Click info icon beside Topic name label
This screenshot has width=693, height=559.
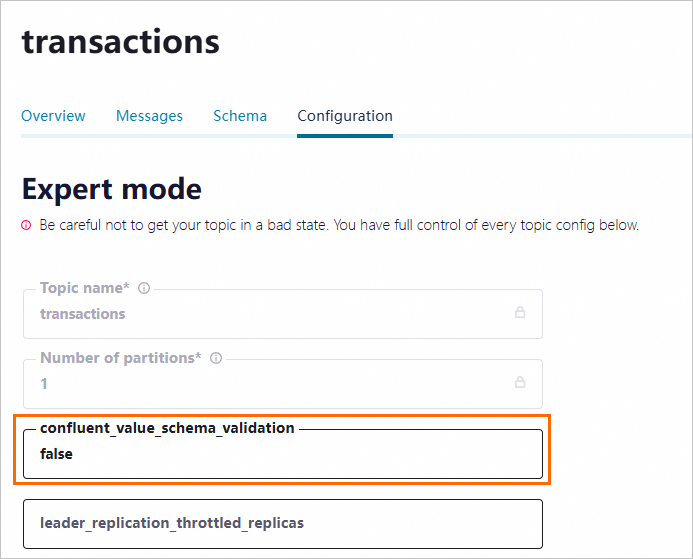click(x=144, y=288)
